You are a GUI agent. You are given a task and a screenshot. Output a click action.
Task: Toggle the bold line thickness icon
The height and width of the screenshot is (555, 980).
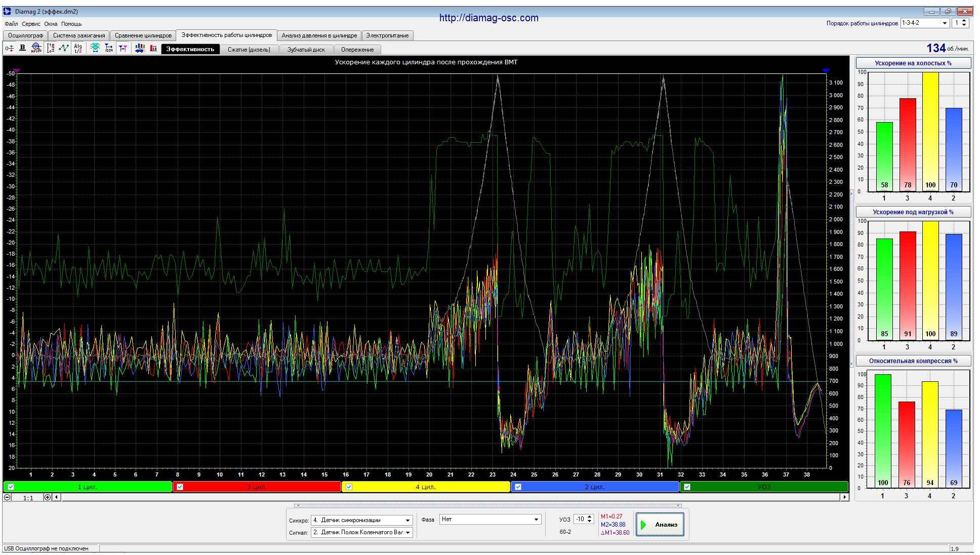(x=22, y=48)
